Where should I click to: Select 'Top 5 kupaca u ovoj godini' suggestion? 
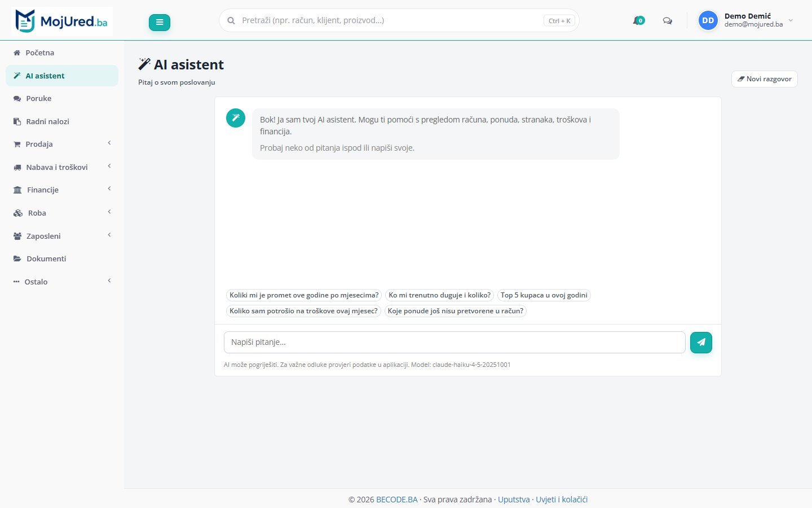click(x=544, y=295)
